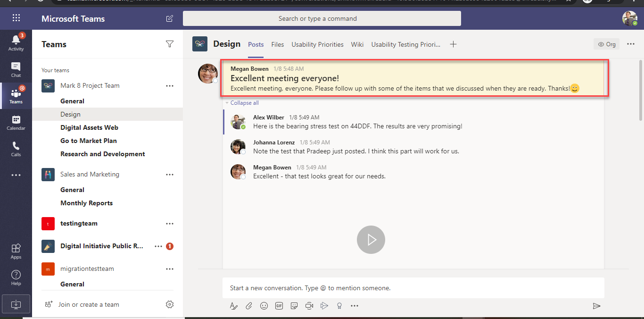Switch to the Files tab
The height and width of the screenshot is (319, 644).
point(278,44)
